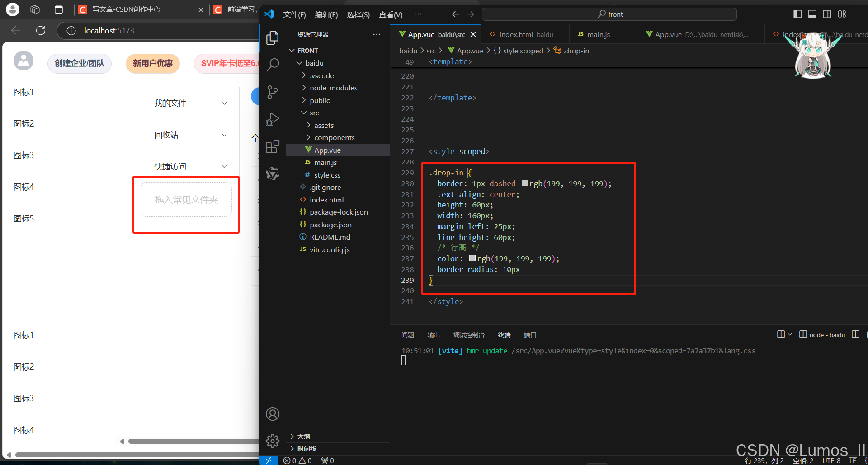
Task: Click the remote window status bar icon
Action: 269,460
